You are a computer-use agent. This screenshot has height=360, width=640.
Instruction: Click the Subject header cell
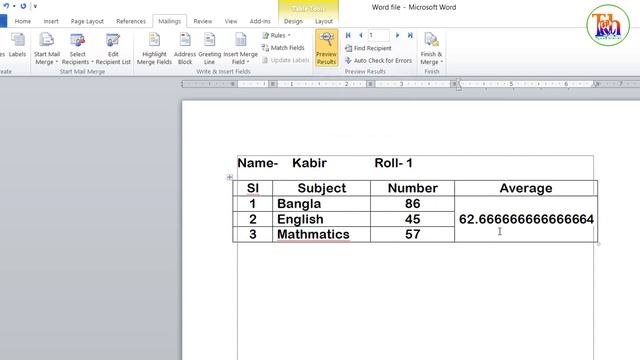pyautogui.click(x=321, y=188)
